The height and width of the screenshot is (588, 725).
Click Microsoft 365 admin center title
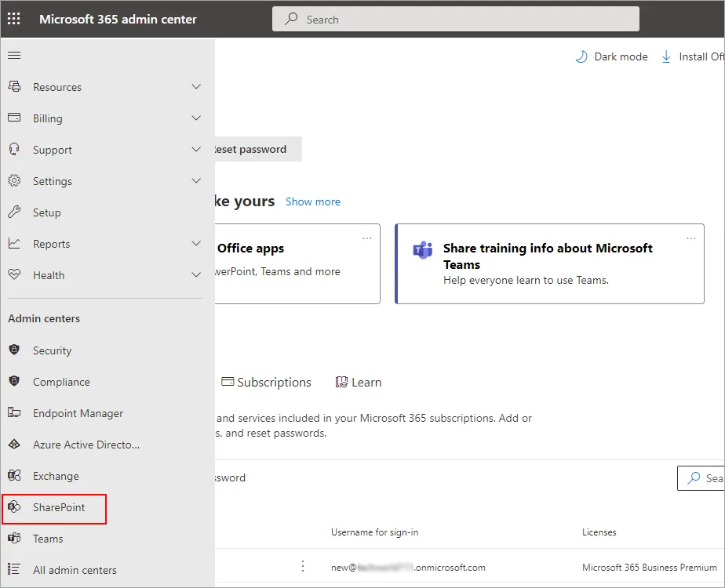(118, 19)
